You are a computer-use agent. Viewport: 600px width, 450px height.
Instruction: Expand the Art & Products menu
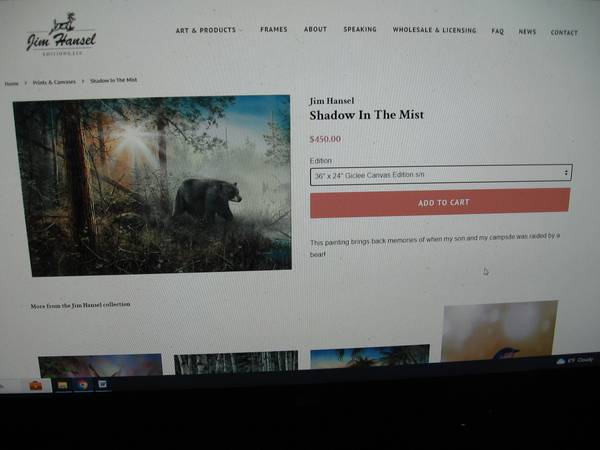209,30
